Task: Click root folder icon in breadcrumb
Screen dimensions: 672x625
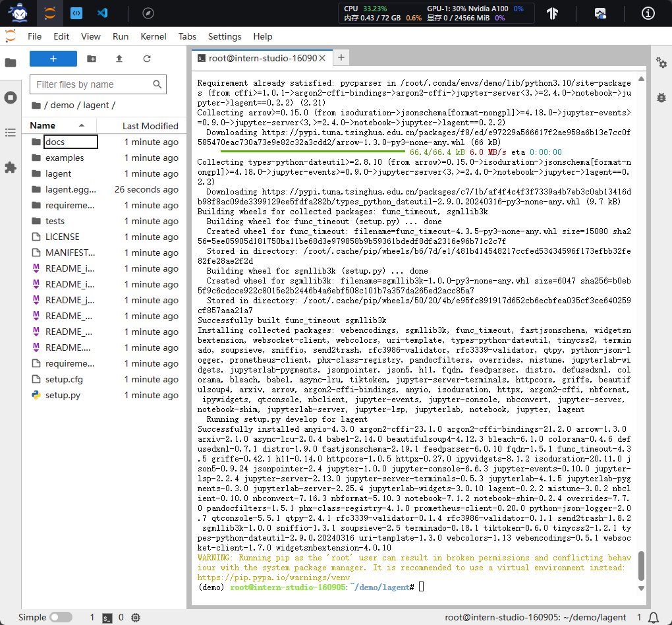Action: (x=36, y=105)
